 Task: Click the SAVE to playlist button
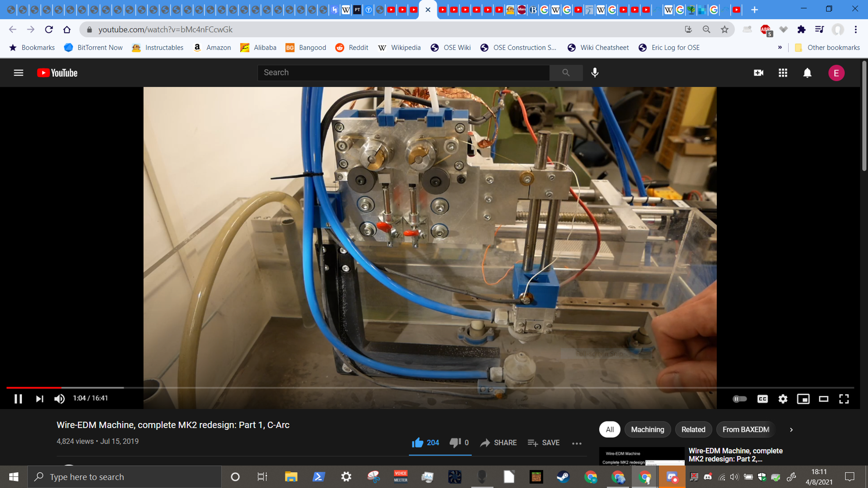544,442
